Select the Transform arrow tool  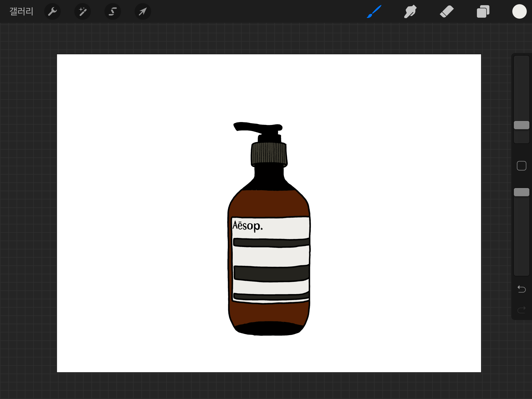[143, 11]
